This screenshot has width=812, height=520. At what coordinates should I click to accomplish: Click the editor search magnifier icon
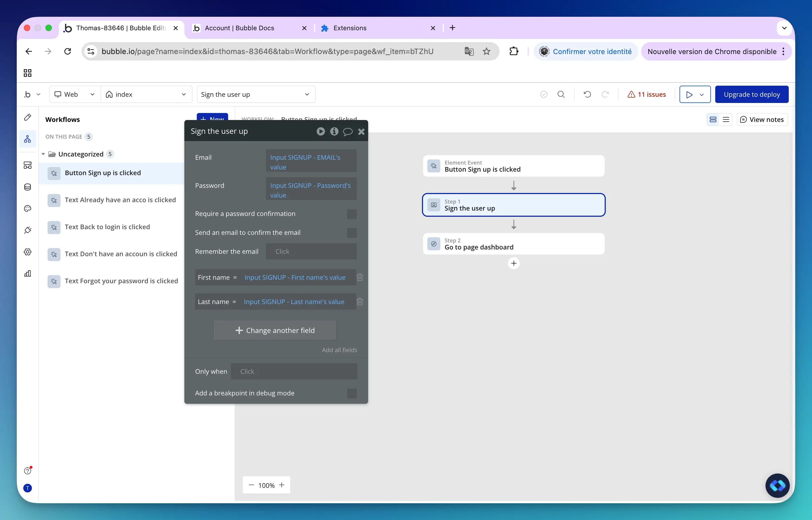click(561, 95)
